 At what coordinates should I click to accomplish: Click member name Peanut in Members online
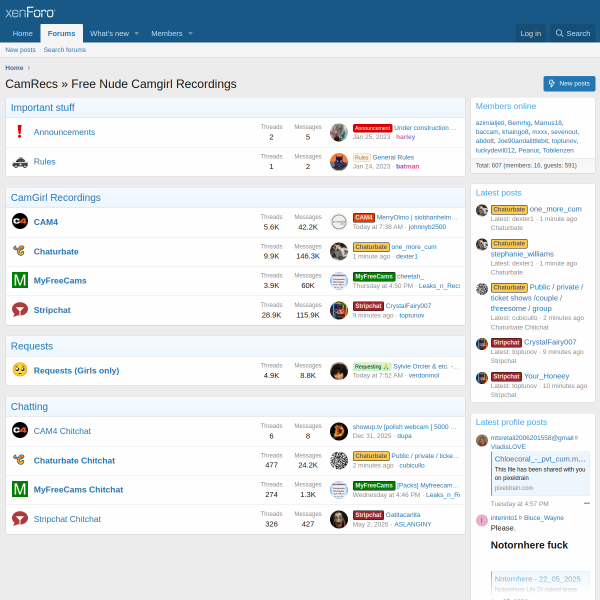[528, 150]
